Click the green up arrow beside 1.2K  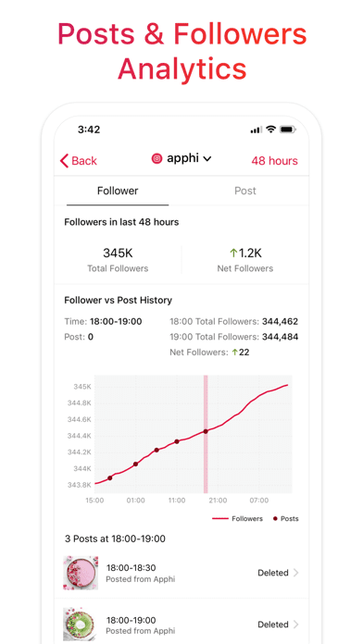tap(233, 254)
